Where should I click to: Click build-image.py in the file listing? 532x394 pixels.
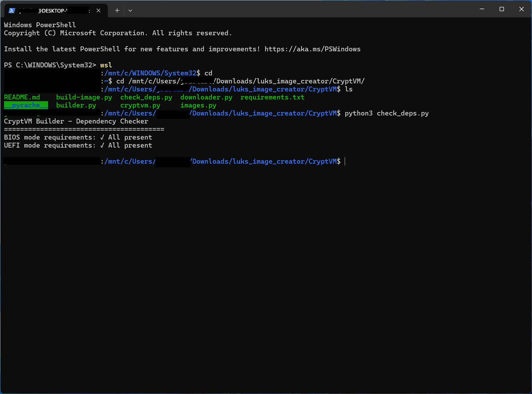(84, 97)
